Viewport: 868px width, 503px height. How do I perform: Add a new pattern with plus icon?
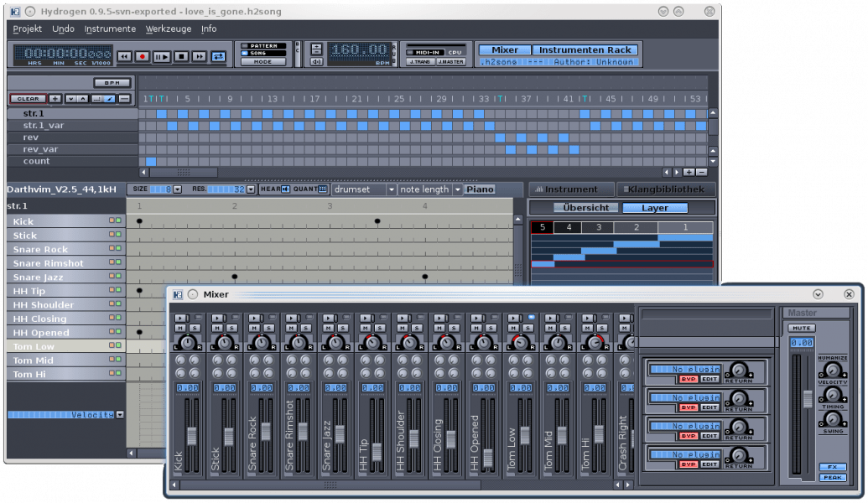pyautogui.click(x=55, y=98)
